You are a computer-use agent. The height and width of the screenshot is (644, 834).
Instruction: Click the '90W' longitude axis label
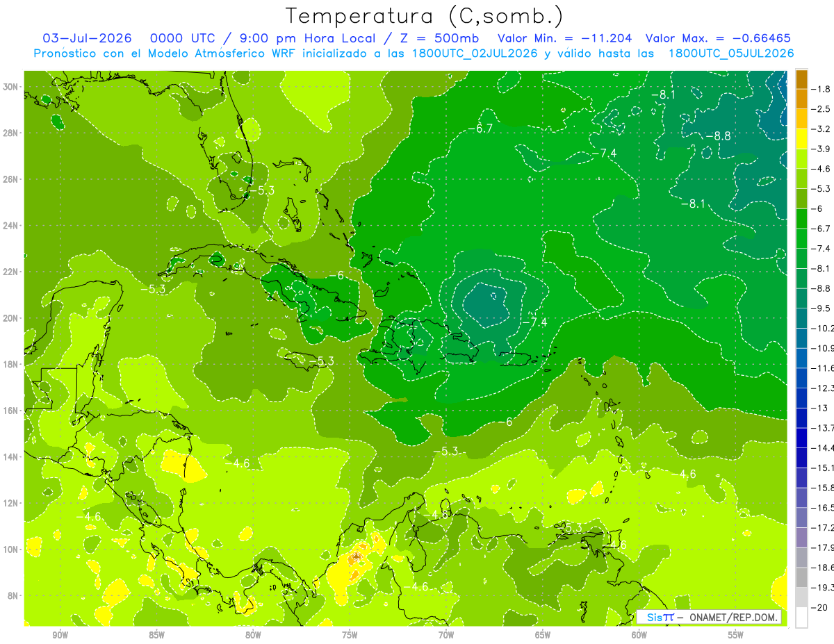60,636
